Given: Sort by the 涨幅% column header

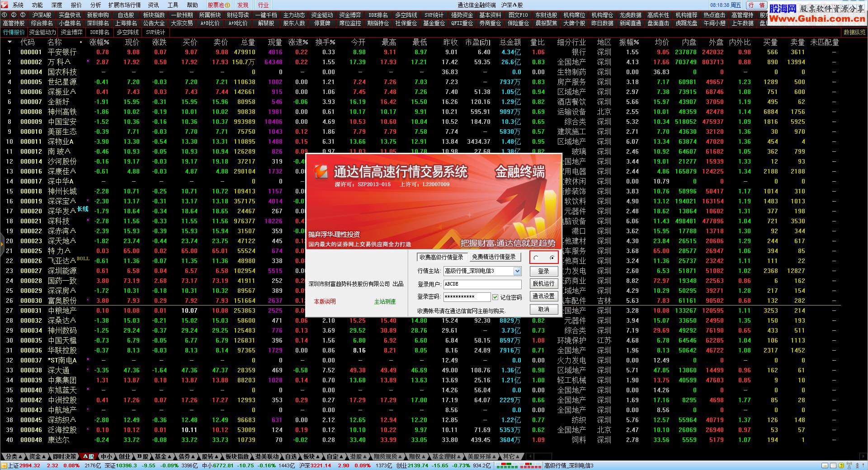Looking at the screenshot, I should click(99, 42).
